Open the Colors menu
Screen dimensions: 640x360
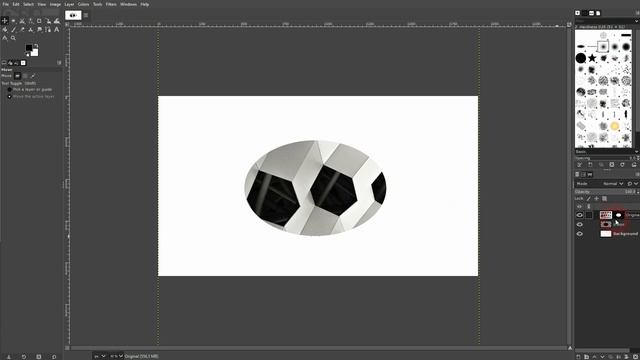coord(83,4)
